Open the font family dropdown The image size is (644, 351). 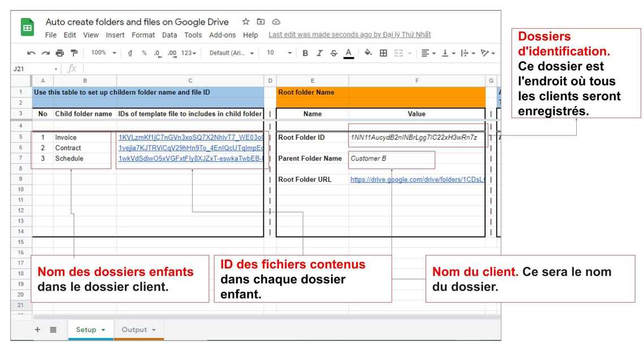pos(232,53)
